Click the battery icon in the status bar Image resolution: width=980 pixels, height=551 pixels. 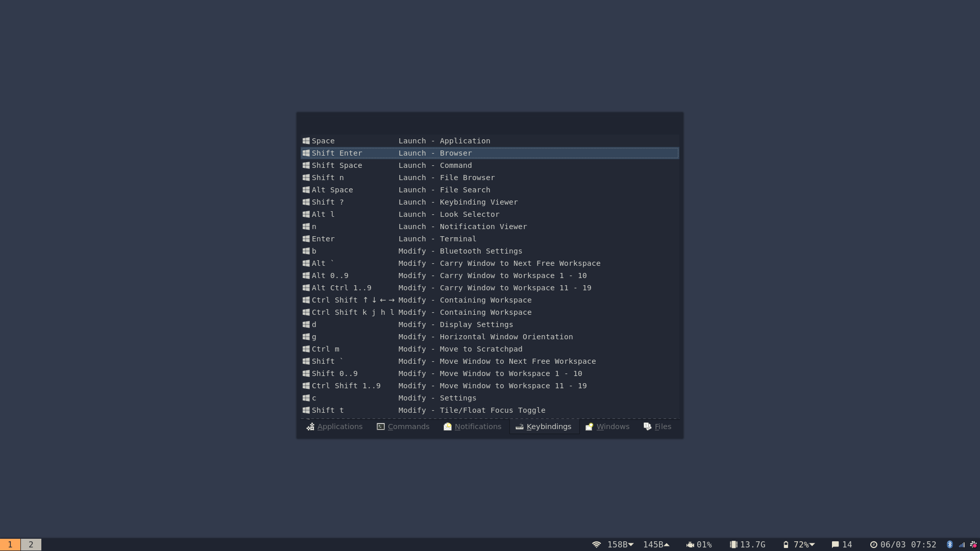(x=787, y=544)
